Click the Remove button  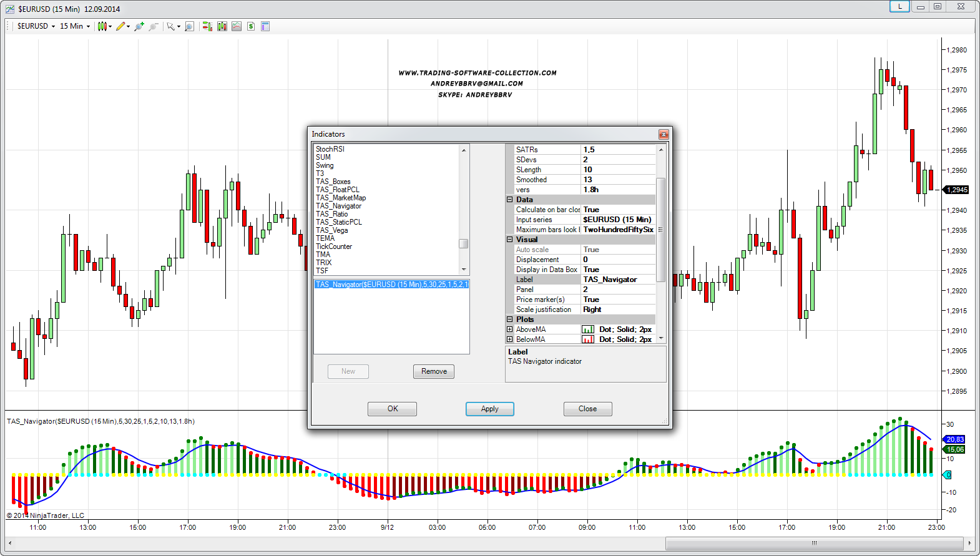point(434,371)
